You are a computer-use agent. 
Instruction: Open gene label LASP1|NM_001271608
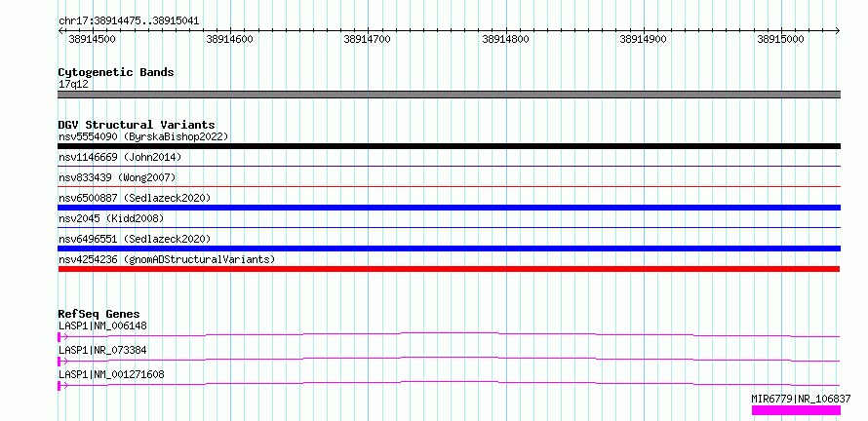[111, 374]
